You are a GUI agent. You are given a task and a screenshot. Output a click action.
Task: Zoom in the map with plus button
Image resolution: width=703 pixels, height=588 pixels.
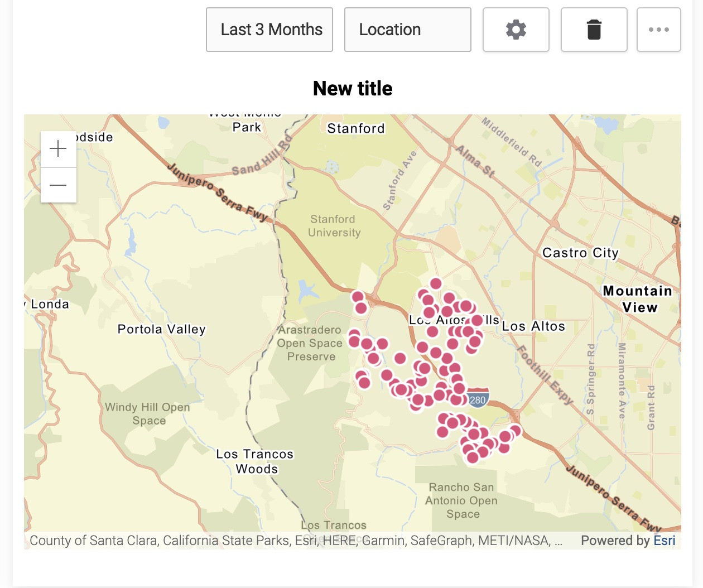(59, 149)
